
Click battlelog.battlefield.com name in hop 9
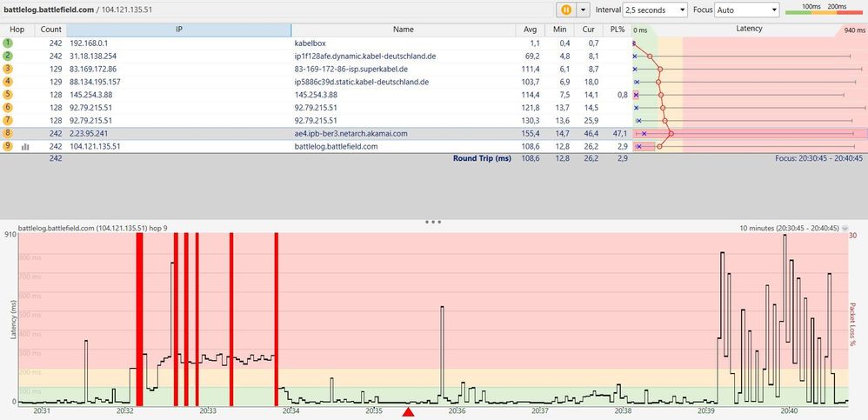[336, 147]
